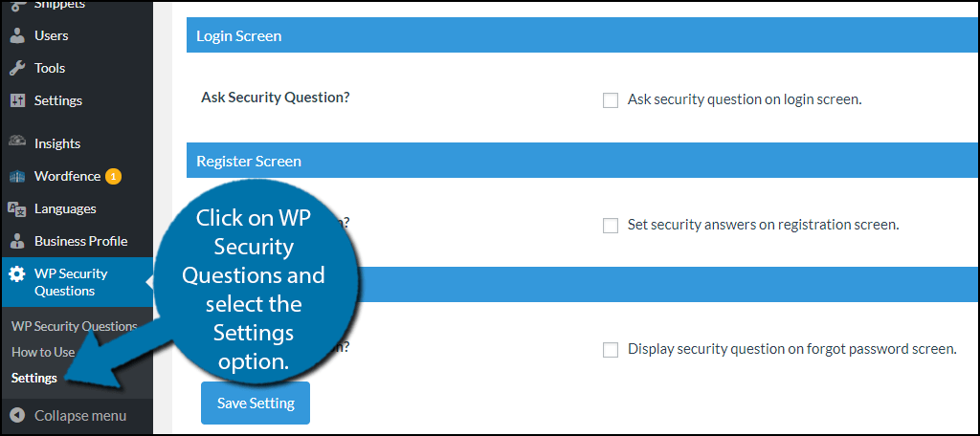Click the Wordfence notification badge
This screenshot has width=980, height=436.
pos(113,176)
